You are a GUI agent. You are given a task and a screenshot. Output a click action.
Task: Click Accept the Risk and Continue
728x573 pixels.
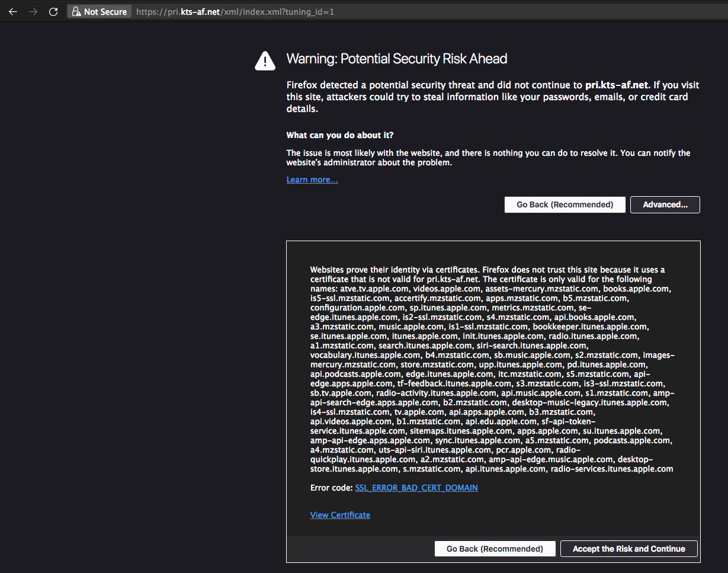(628, 549)
